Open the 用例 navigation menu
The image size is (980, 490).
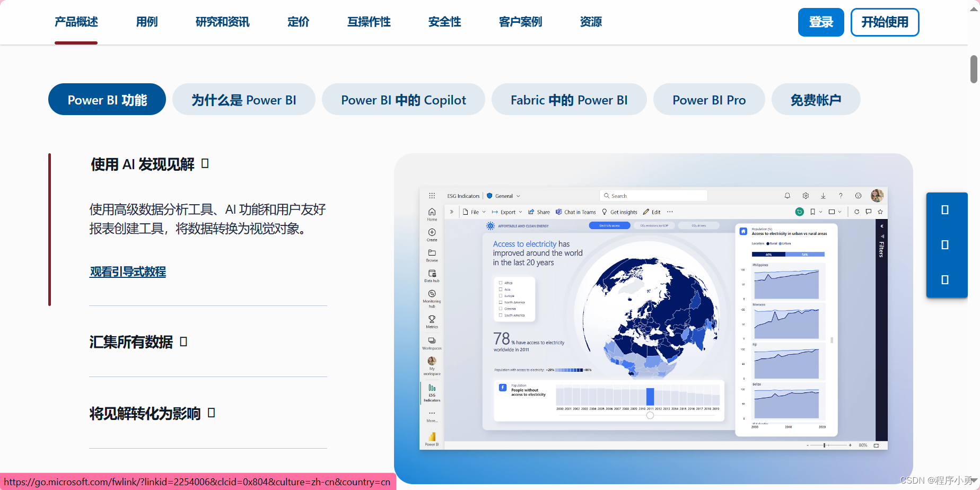(x=147, y=22)
